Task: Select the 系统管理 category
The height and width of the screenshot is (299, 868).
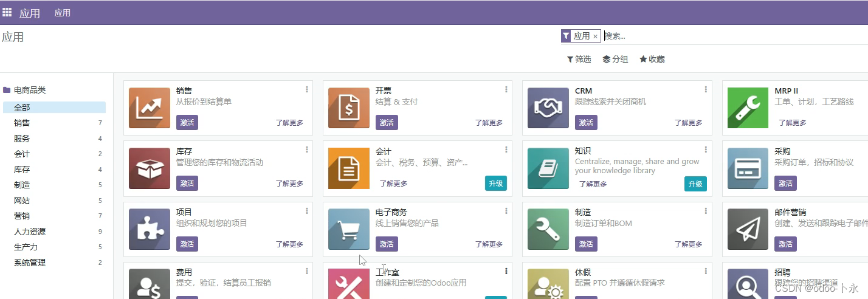Action: click(x=54, y=263)
